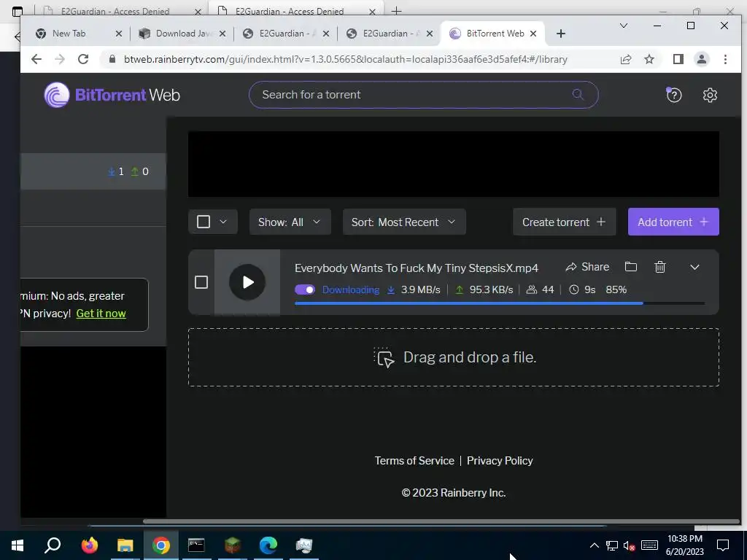
Task: Delete the torrent with the trash icon
Action: click(x=659, y=267)
